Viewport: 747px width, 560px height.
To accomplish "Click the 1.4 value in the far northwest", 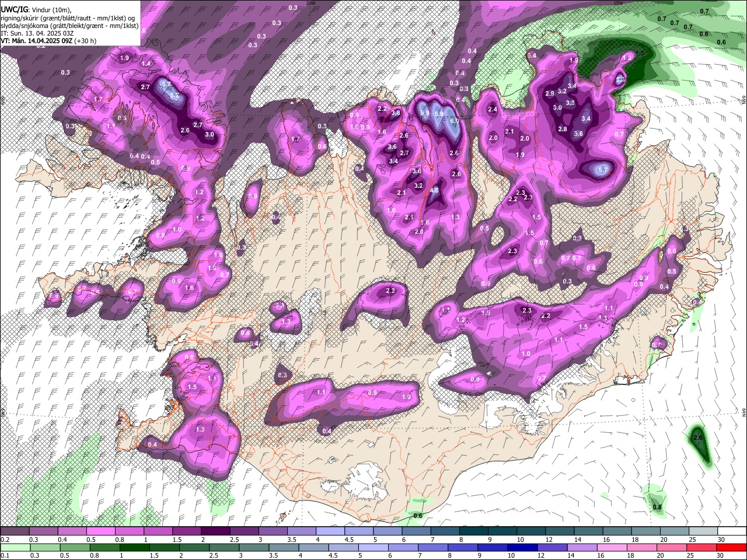I will 146,64.
